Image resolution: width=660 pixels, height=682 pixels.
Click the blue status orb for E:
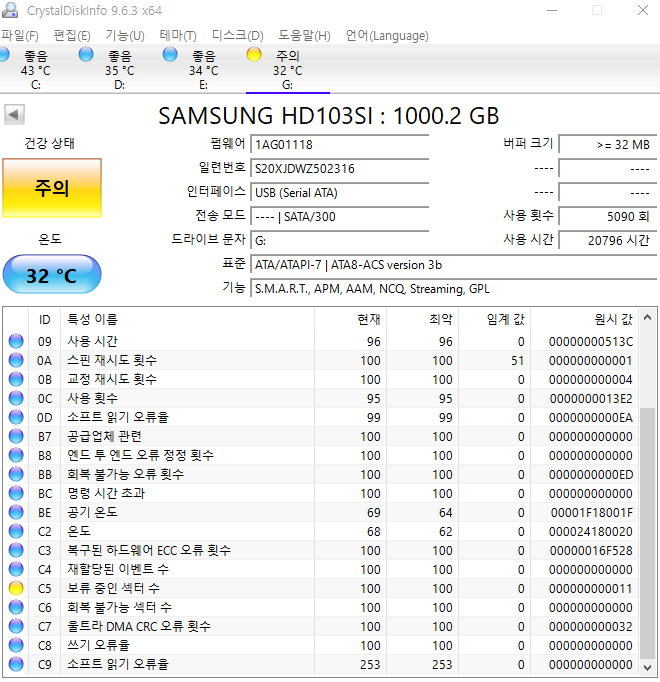(170, 54)
